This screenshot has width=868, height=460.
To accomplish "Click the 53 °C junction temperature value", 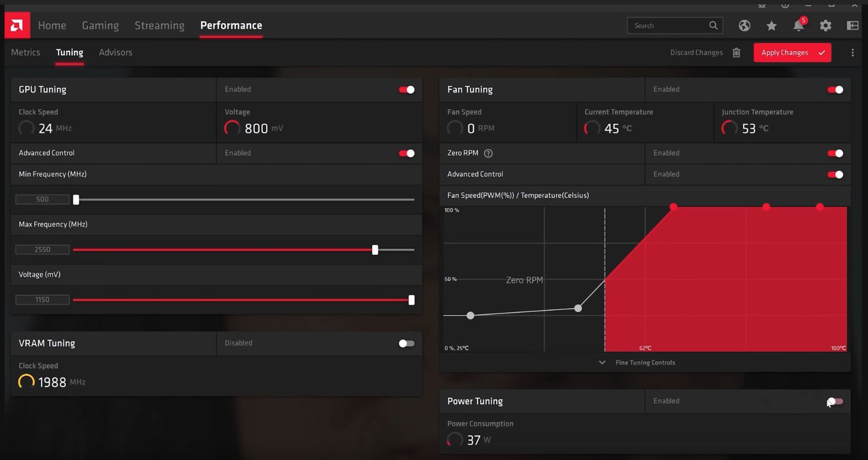I will point(755,129).
